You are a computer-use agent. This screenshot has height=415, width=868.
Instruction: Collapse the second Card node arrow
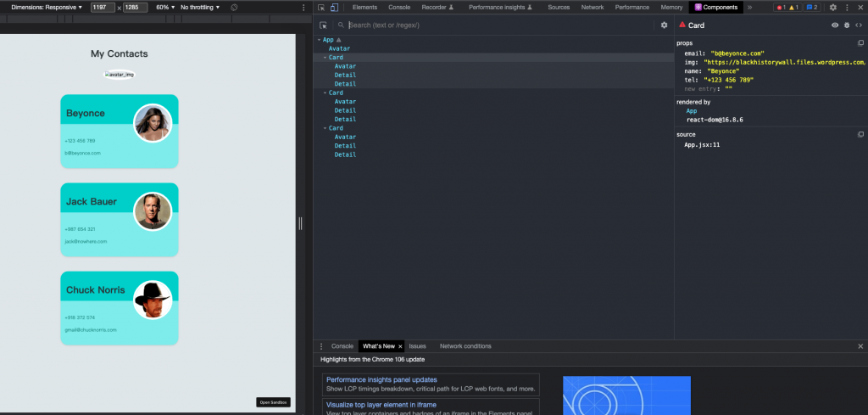[325, 93]
